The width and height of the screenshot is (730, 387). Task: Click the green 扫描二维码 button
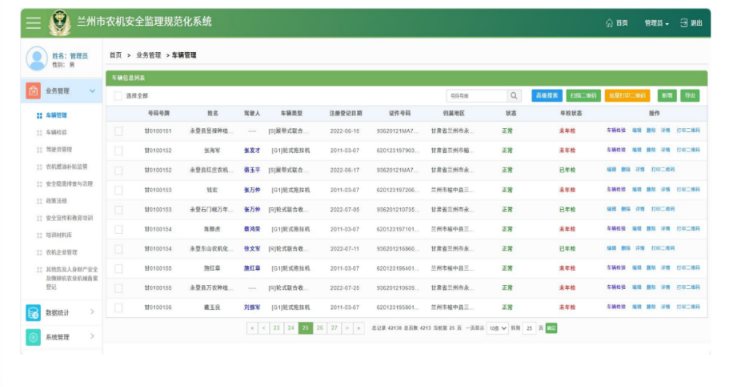583,95
